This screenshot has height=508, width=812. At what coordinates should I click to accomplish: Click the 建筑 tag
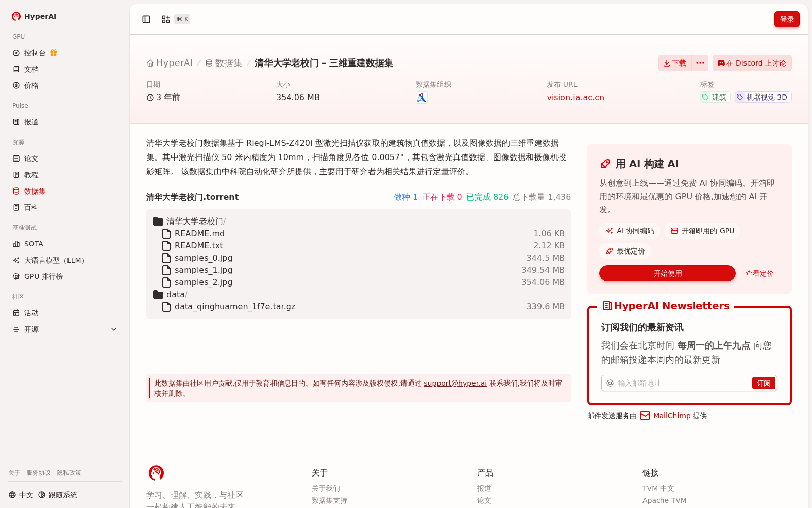715,97
